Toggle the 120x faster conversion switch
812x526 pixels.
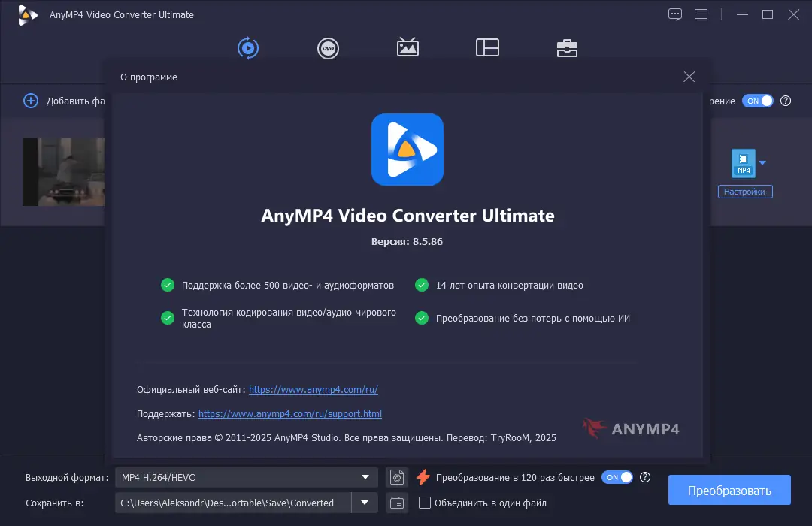(617, 477)
